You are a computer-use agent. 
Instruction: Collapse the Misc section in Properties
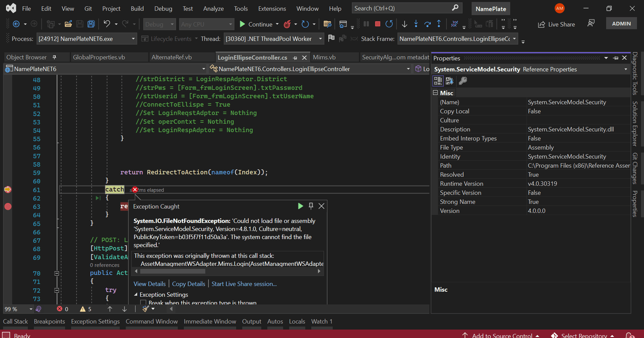pyautogui.click(x=435, y=92)
